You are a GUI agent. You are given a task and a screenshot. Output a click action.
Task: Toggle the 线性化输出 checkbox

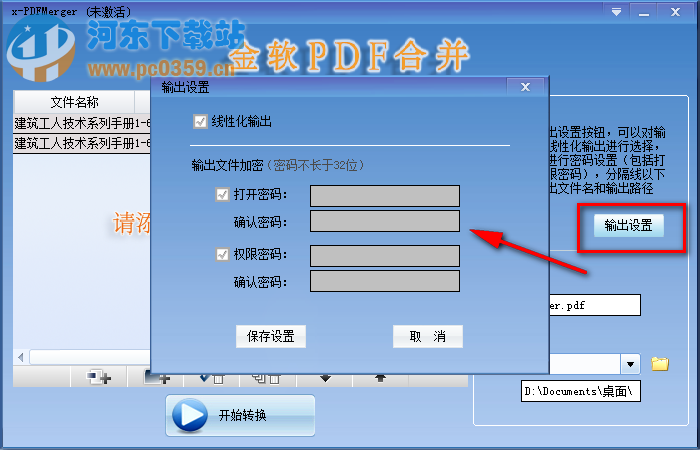[200, 121]
